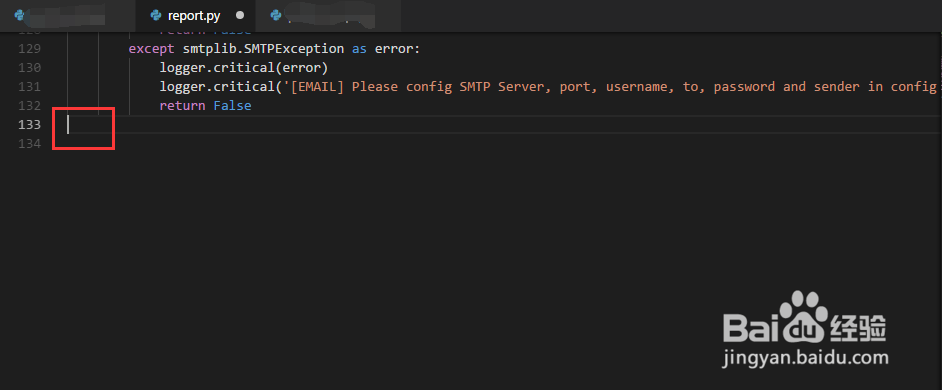This screenshot has height=390, width=942.
Task: Place cursor on the except keyword
Action: click(x=151, y=49)
